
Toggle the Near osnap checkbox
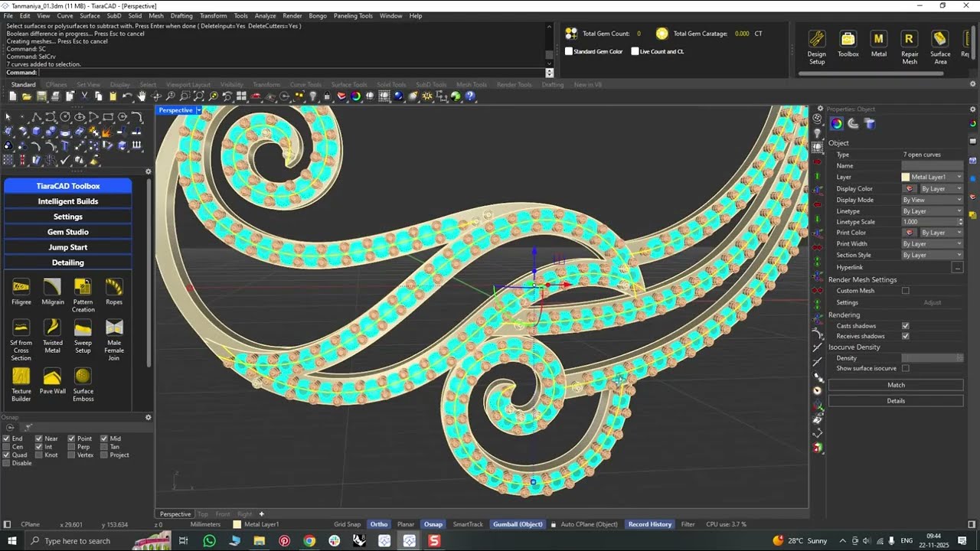point(39,439)
